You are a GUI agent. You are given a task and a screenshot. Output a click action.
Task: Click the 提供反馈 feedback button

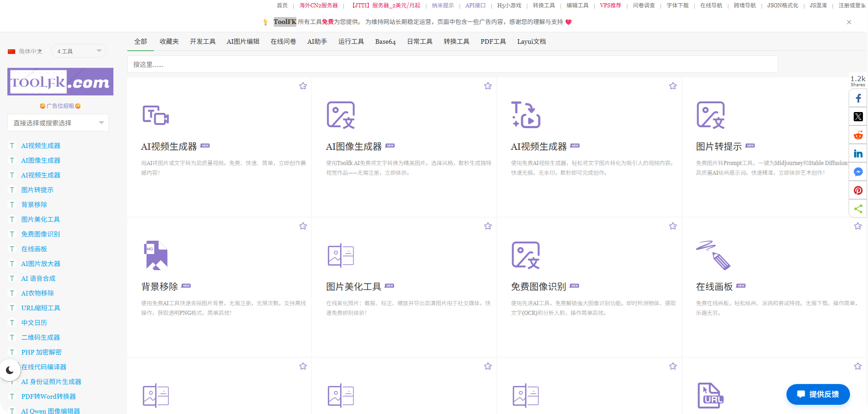pos(818,394)
